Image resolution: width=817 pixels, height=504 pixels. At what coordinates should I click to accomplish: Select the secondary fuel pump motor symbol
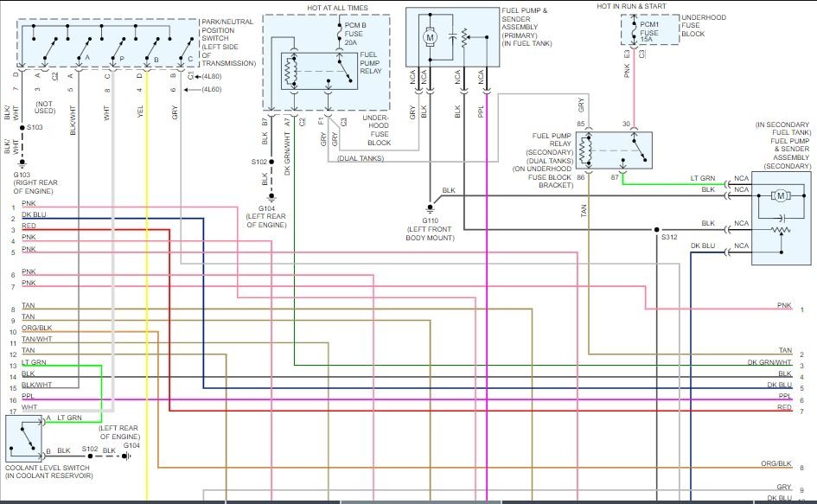781,196
